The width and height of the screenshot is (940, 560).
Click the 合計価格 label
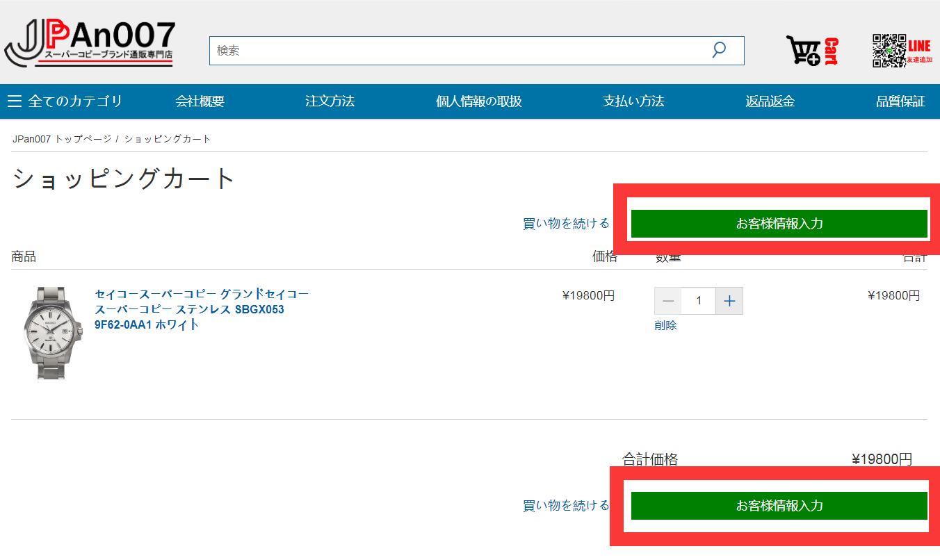650,459
